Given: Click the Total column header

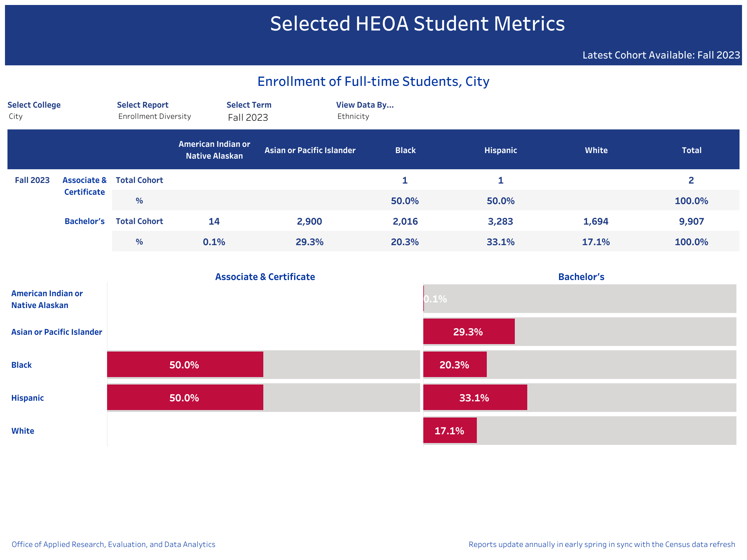Looking at the screenshot, I should pos(691,150).
